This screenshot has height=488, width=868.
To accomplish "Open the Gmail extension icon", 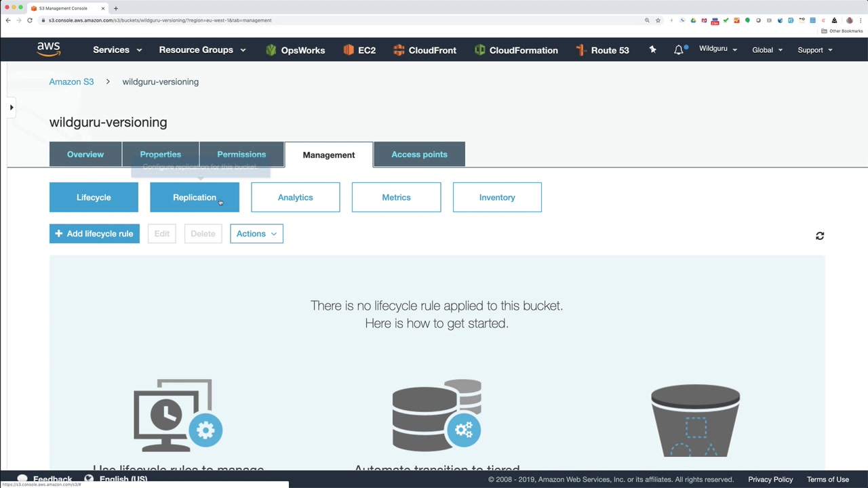I will coord(704,20).
